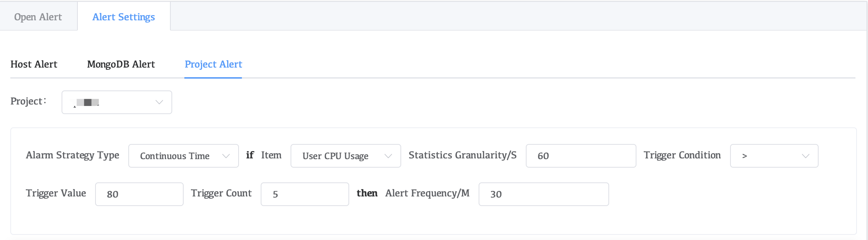Click the Trigger Count input field
The image size is (868, 240).
point(305,194)
